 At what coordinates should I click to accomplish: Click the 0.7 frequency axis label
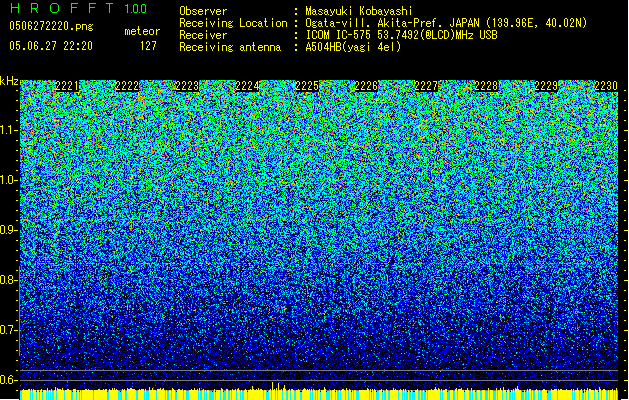[x=9, y=330]
